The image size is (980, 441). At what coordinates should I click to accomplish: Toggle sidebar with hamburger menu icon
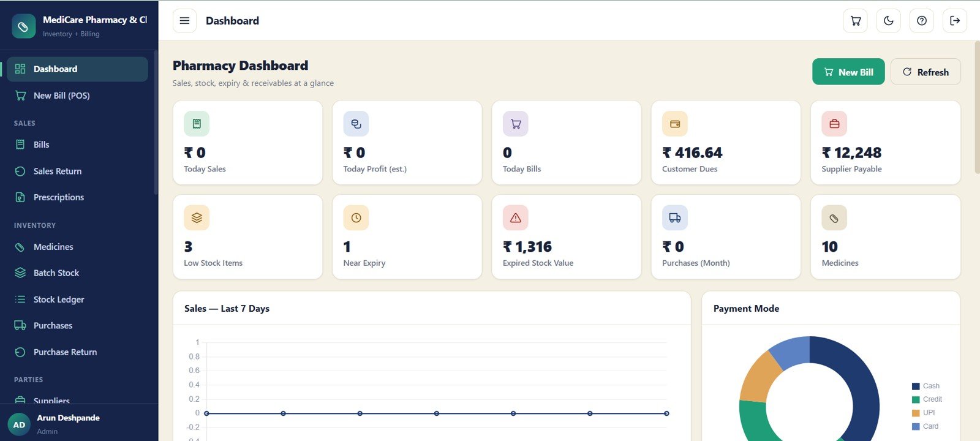pos(184,21)
